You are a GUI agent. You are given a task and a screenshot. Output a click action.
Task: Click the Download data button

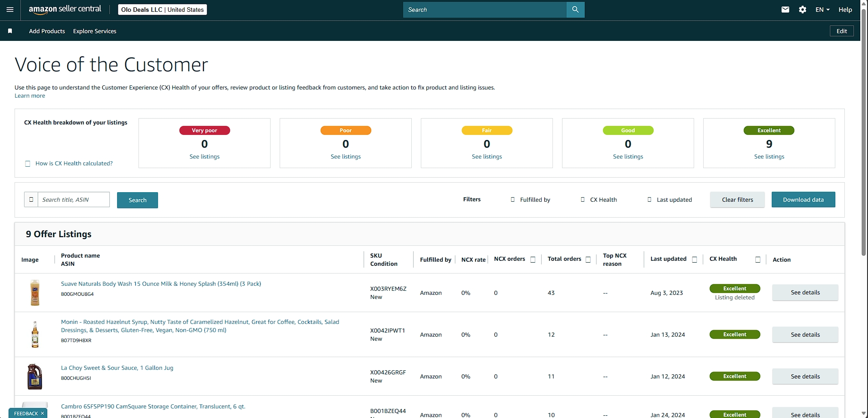803,199
